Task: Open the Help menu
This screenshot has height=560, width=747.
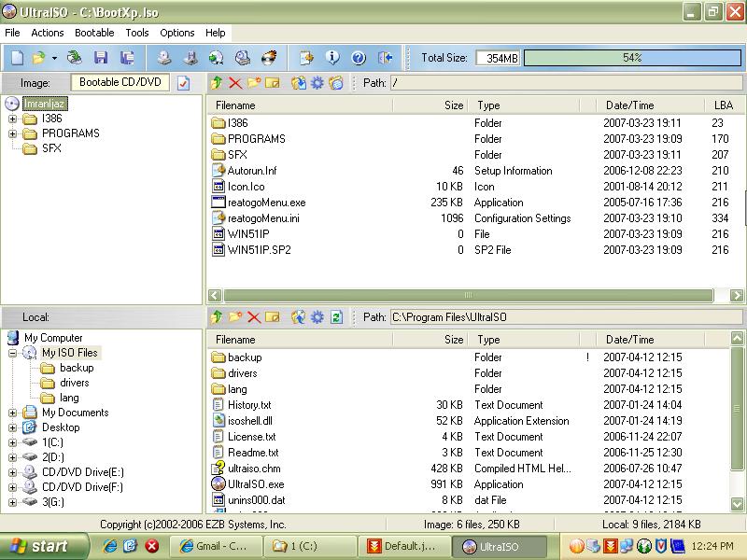Action: (x=216, y=33)
